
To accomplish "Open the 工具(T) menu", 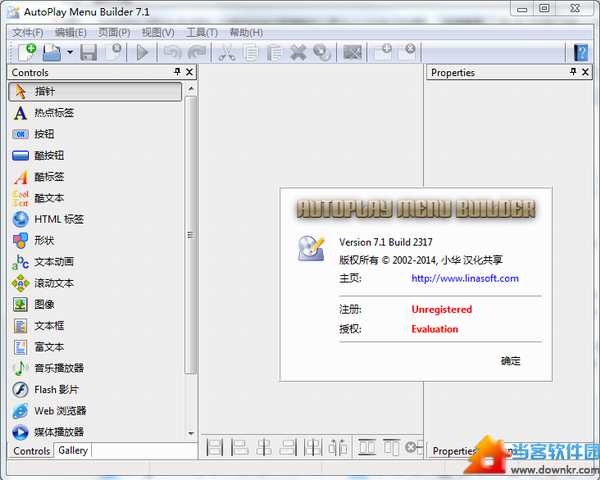I will pyautogui.click(x=202, y=33).
